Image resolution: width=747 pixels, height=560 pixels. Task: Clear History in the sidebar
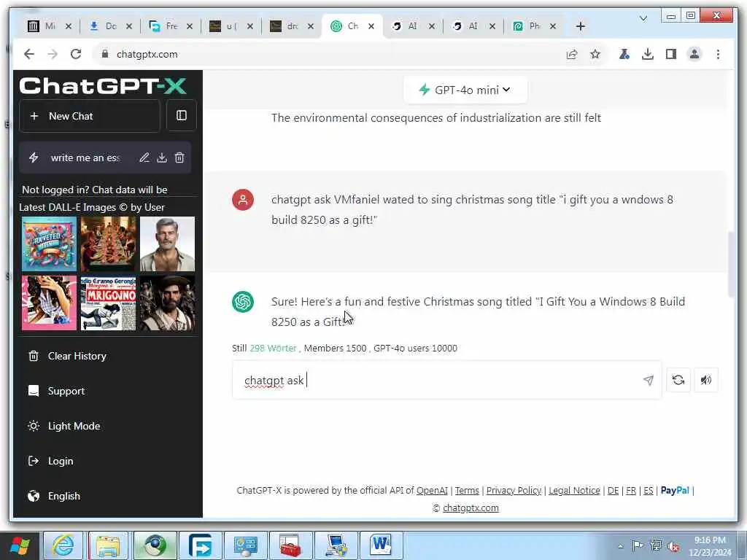[67, 356]
